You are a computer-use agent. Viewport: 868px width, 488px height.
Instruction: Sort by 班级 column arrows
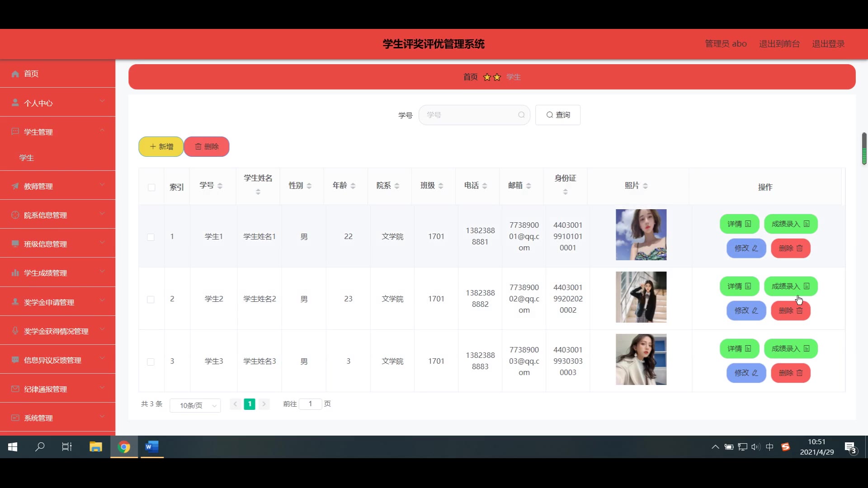click(441, 186)
